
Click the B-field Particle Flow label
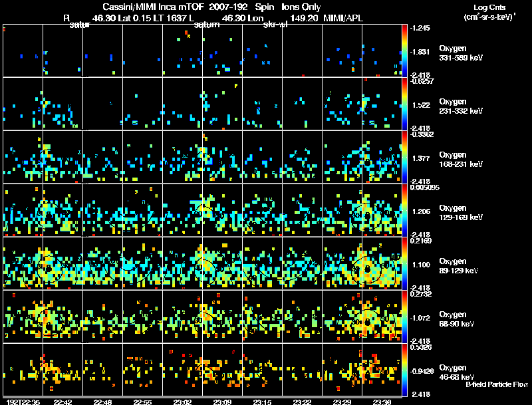[x=497, y=384]
